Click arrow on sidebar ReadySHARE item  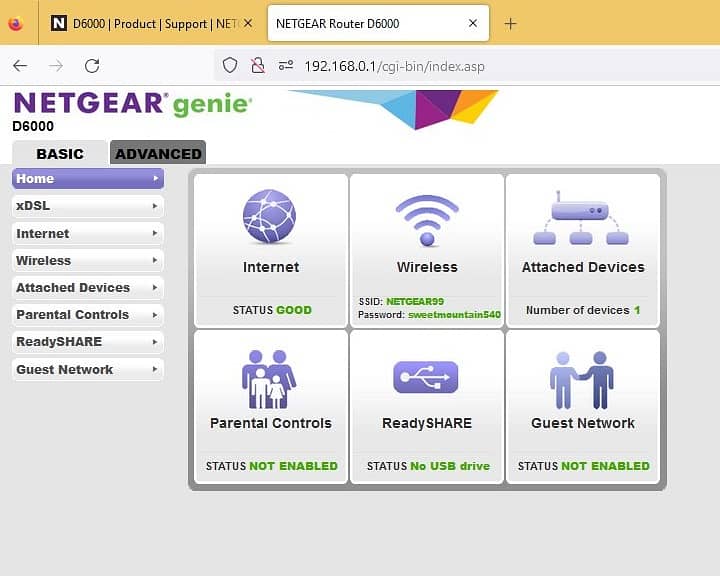(x=155, y=342)
